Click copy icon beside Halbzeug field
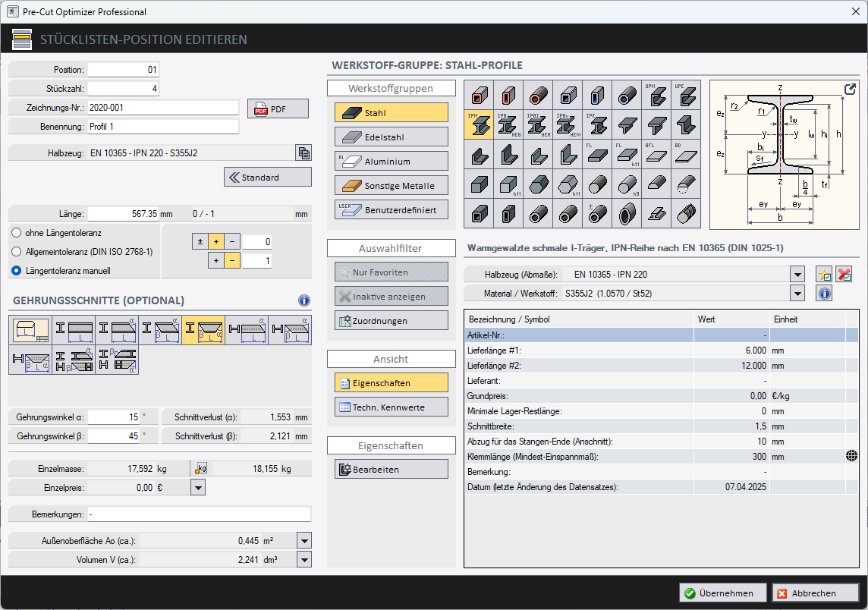 pyautogui.click(x=303, y=152)
